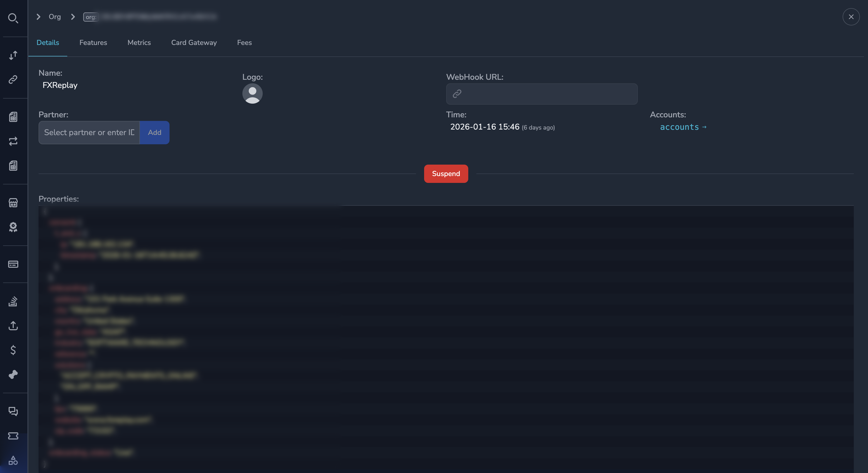The width and height of the screenshot is (868, 473).
Task: Switch to the Features tab
Action: click(x=93, y=42)
